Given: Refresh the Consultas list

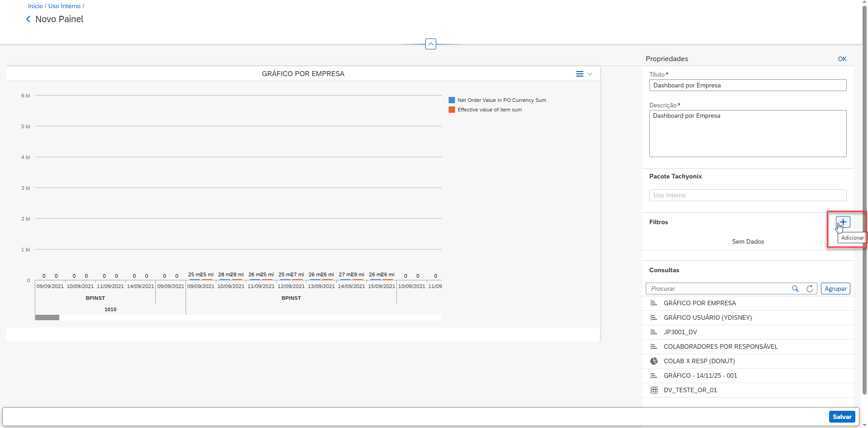Looking at the screenshot, I should coord(810,289).
